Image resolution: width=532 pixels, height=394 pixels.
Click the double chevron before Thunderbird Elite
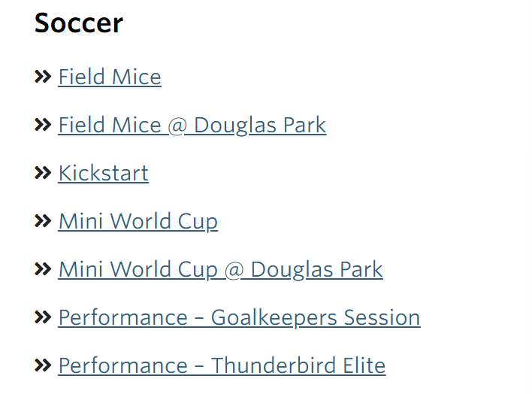coord(43,365)
